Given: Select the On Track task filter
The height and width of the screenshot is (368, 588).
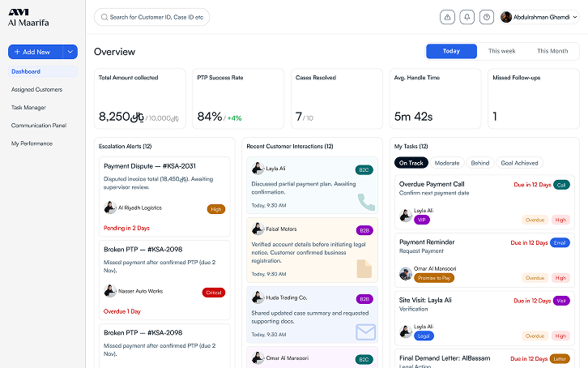Looking at the screenshot, I should click(411, 163).
